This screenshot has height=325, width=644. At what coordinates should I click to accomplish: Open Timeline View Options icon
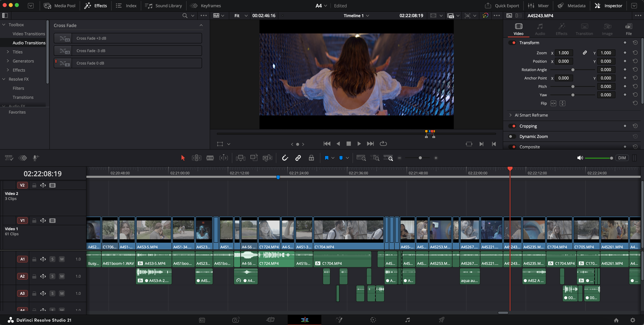click(9, 158)
